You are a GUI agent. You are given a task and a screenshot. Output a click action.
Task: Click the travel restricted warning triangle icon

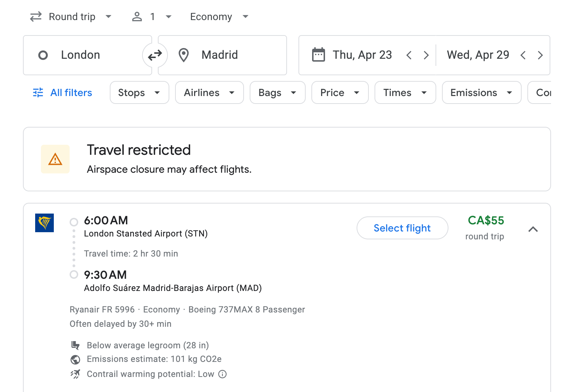55,159
